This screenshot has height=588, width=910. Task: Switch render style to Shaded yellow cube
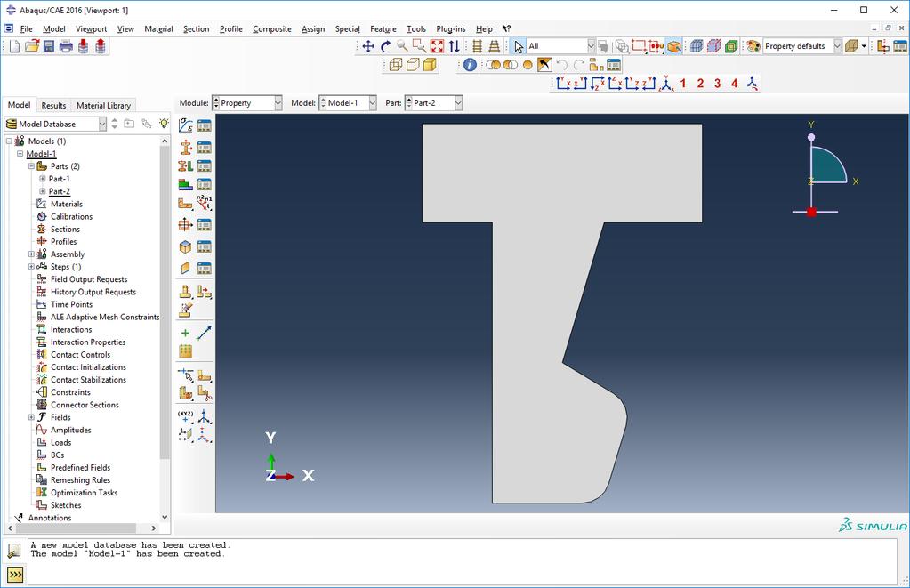pos(430,65)
